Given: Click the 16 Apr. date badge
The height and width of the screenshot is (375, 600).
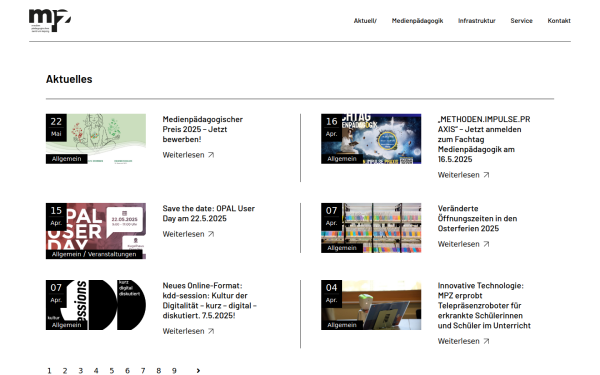Looking at the screenshot, I should coord(331,127).
